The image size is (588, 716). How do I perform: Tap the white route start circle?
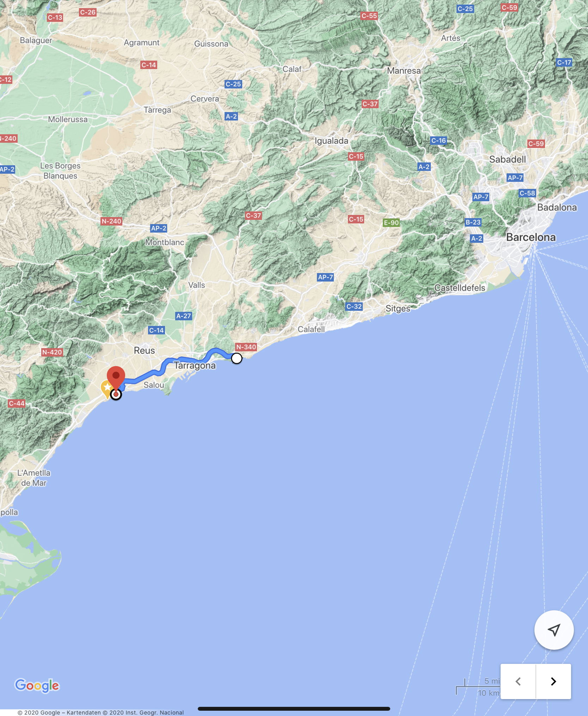237,358
